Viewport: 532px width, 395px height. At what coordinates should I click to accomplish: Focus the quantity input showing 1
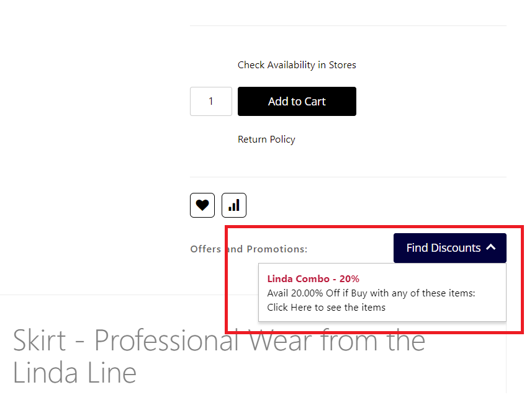click(x=211, y=101)
